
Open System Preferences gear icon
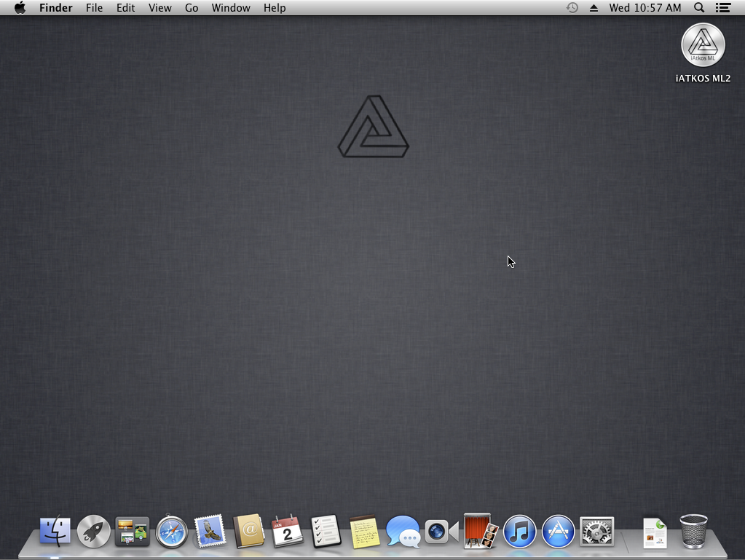coord(596,532)
